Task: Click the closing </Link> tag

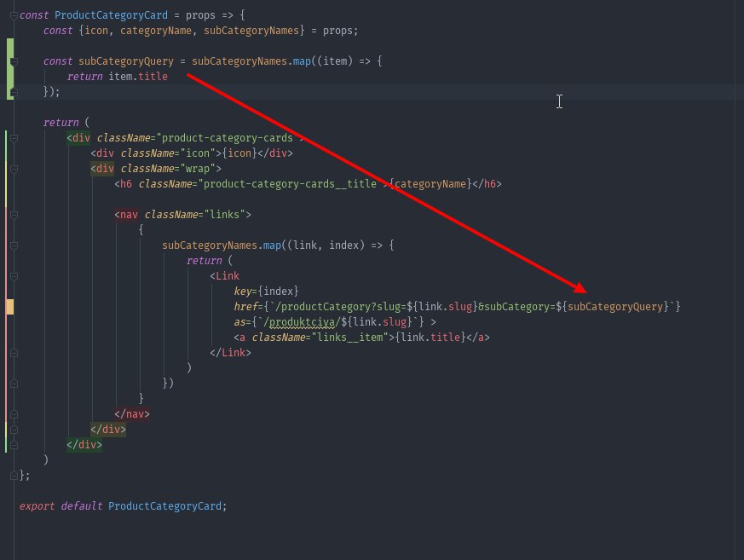Action: point(230,353)
